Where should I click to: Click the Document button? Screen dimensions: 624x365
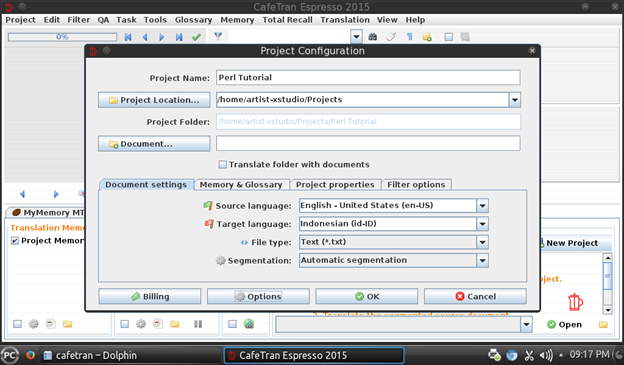[154, 144]
